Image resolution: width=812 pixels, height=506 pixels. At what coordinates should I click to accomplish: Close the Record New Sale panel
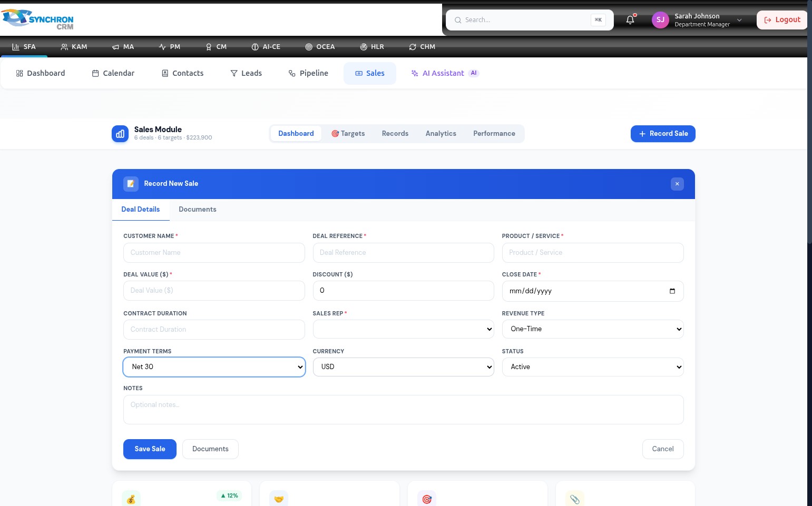point(677,184)
